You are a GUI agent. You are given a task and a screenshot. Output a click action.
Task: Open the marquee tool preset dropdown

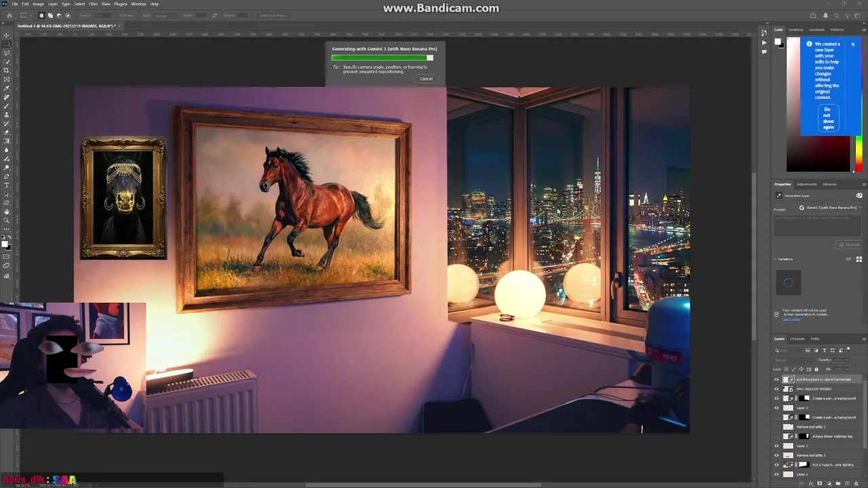coord(31,16)
